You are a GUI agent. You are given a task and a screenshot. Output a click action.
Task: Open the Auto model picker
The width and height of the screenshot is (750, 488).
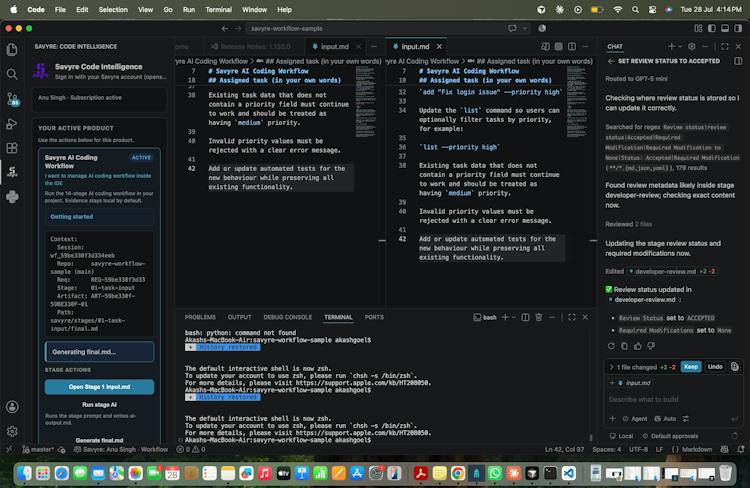coord(665,419)
